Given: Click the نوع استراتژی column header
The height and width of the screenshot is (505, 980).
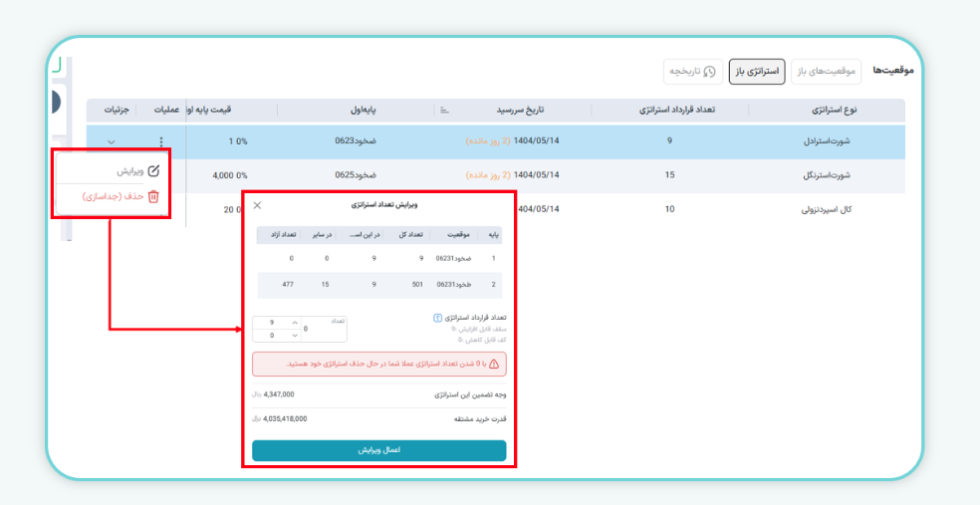Looking at the screenshot, I should pyautogui.click(x=835, y=110).
